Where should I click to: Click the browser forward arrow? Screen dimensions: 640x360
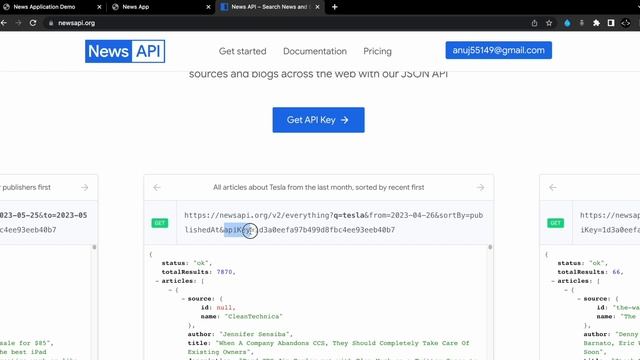point(18,23)
